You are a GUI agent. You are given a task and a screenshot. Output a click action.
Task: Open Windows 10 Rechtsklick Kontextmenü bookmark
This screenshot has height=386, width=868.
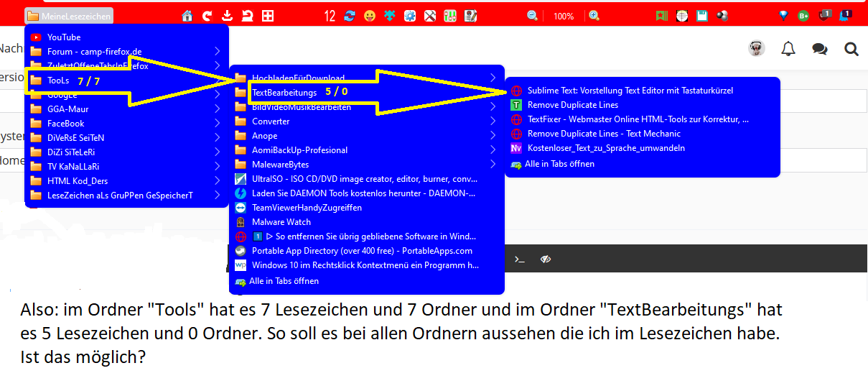tap(366, 265)
